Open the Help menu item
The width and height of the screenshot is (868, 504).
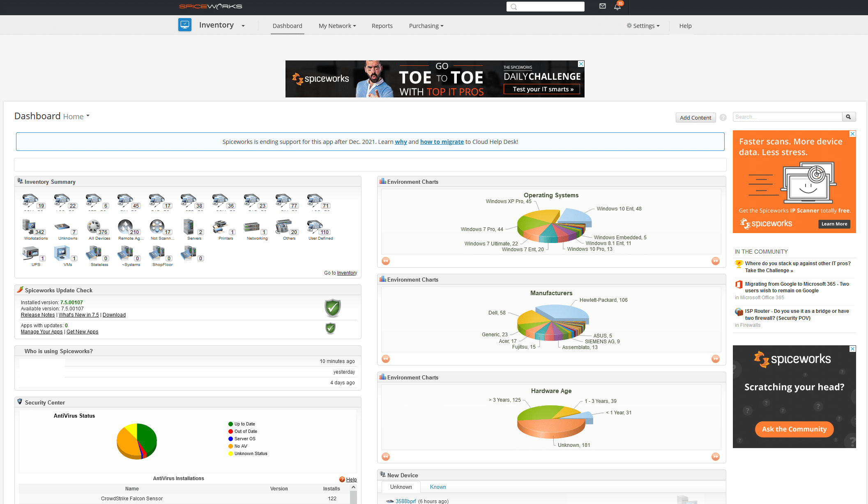(685, 26)
